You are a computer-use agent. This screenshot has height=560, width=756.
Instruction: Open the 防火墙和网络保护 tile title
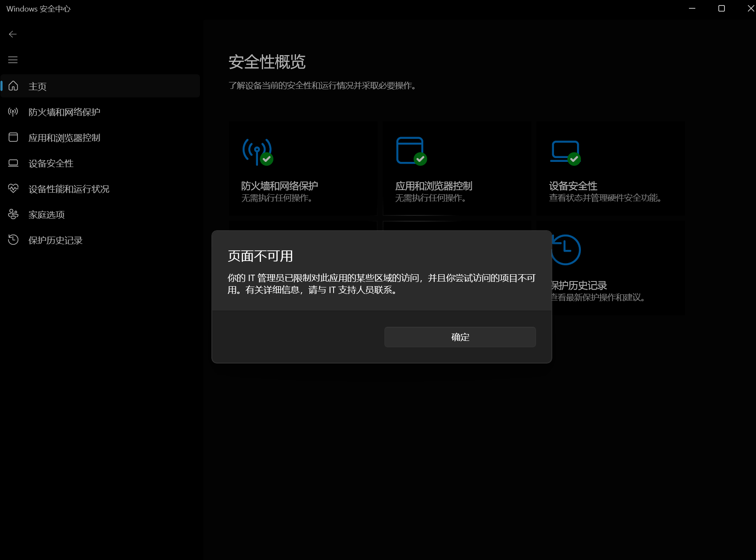pyautogui.click(x=280, y=186)
